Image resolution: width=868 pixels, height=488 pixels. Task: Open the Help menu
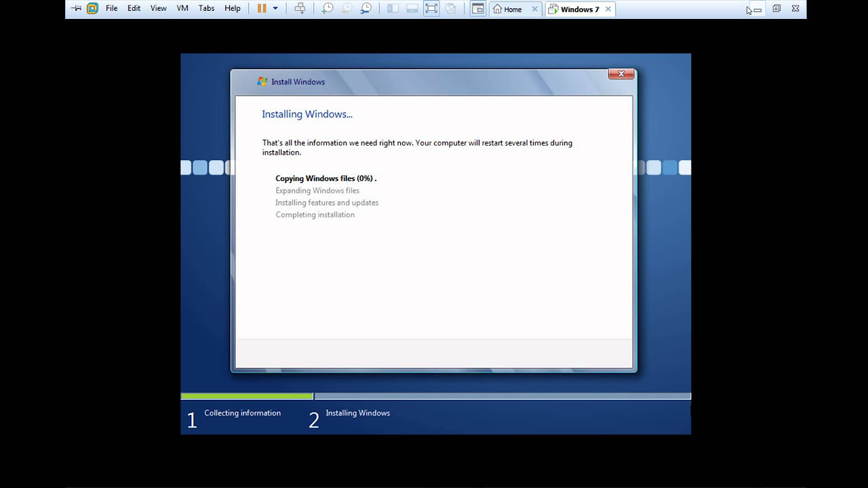[x=233, y=9]
